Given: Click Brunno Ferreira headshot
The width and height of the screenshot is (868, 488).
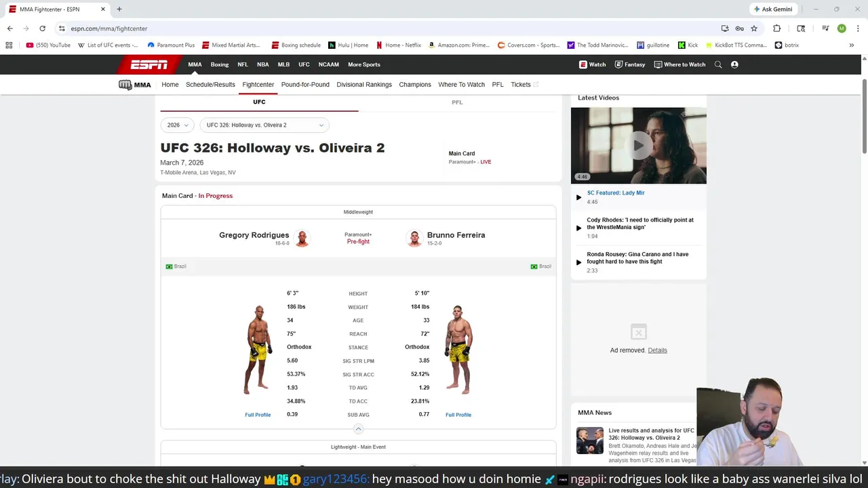Looking at the screenshot, I should click(414, 239).
